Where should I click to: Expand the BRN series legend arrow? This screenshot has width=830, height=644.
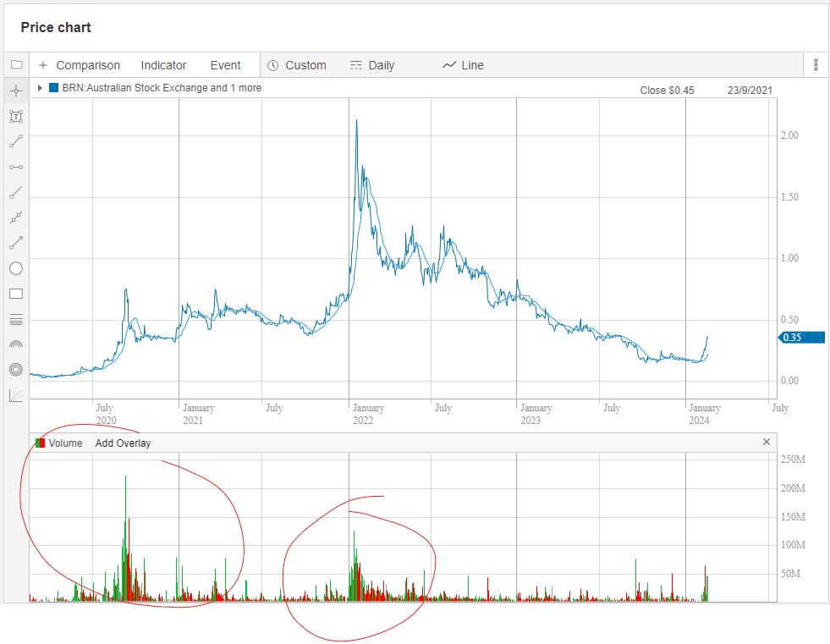pos(40,88)
